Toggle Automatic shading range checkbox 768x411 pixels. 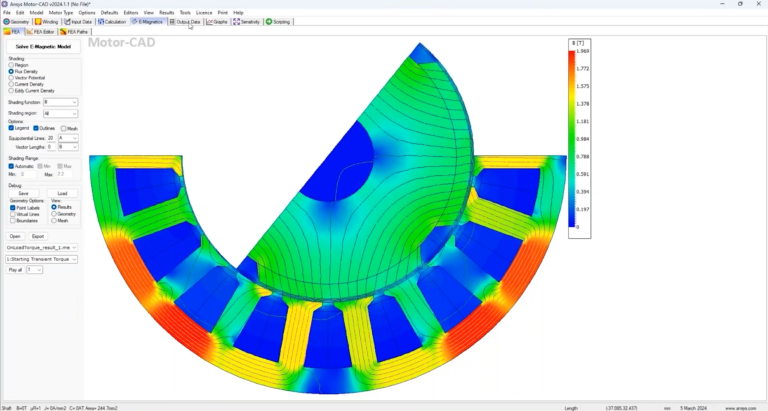pos(11,167)
